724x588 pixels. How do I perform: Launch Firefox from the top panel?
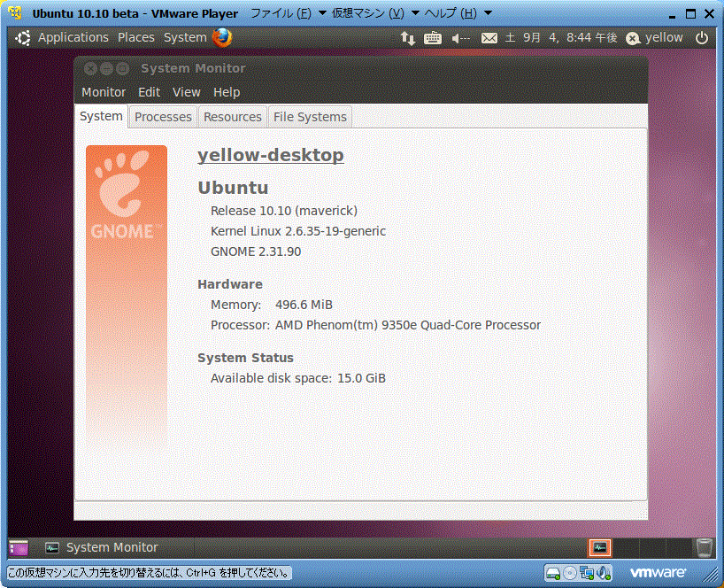click(222, 37)
